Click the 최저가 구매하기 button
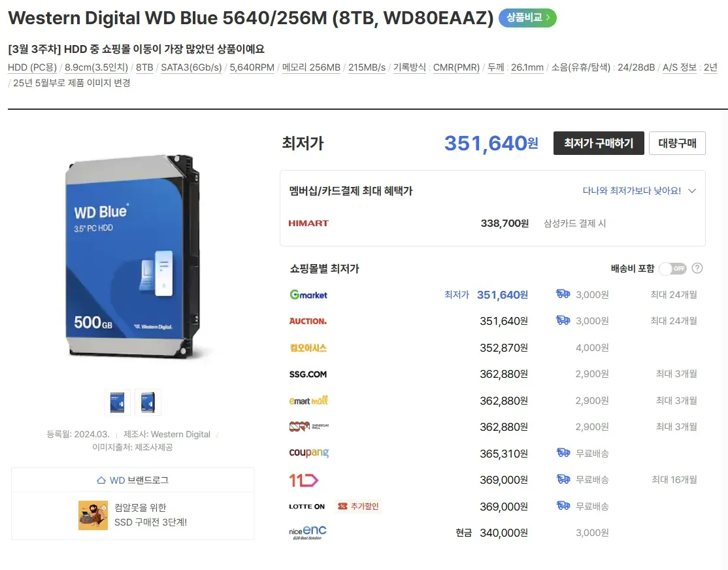Viewport: 728px width, 570px height. (599, 143)
